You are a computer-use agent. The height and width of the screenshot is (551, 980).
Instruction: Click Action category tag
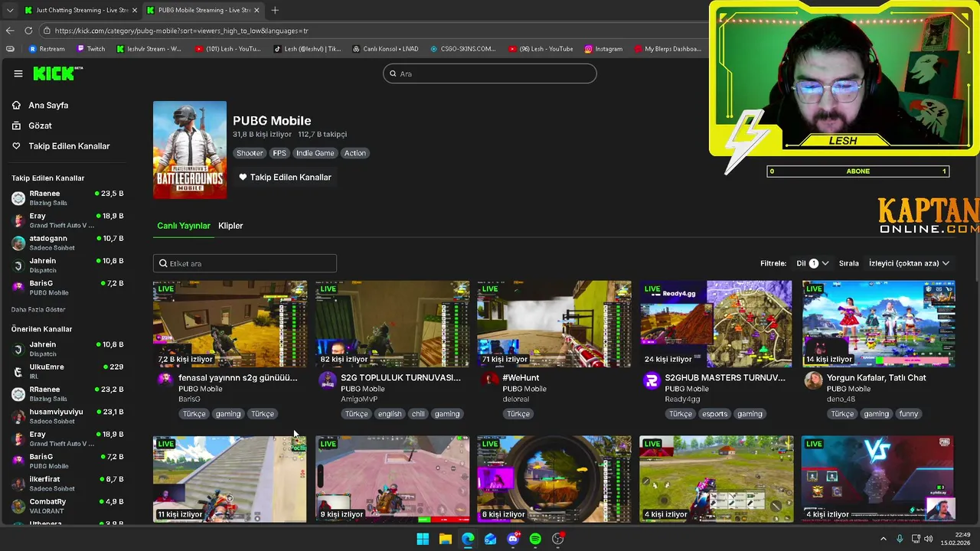coord(354,153)
